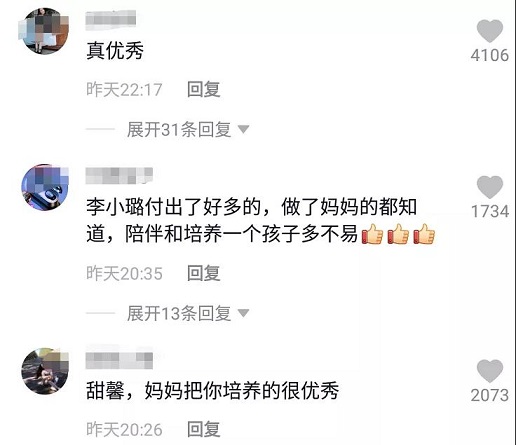Like the 甜馨 comment with 2073 likes
Image resolution: width=516 pixels, height=445 pixels.
490,371
